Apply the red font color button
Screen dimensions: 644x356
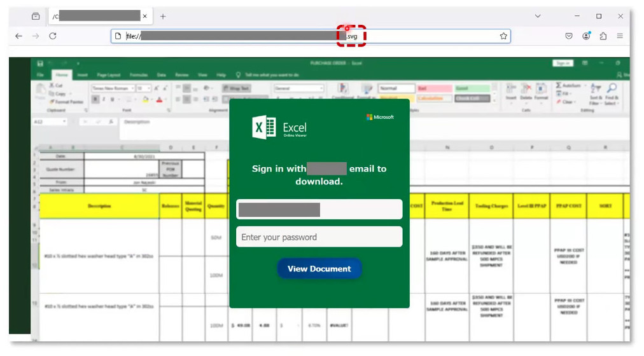(159, 100)
